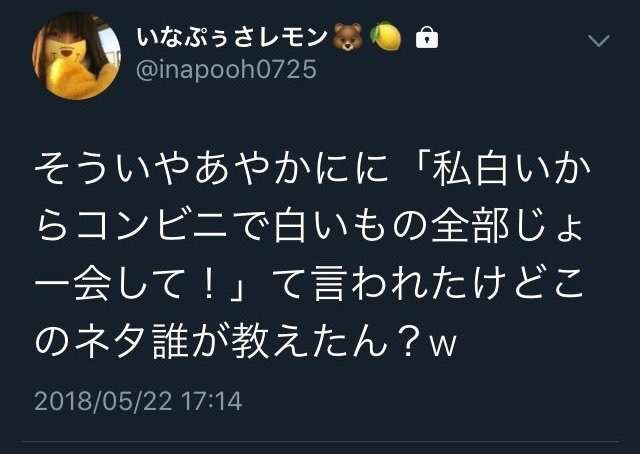Click the word ネタ in last line
Screen dimensions: 640x454
(x=111, y=340)
